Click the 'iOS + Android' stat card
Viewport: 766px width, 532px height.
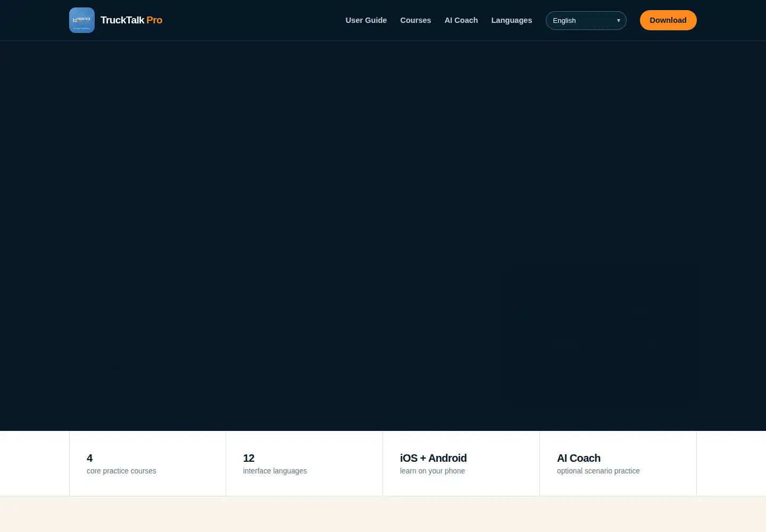(x=461, y=463)
